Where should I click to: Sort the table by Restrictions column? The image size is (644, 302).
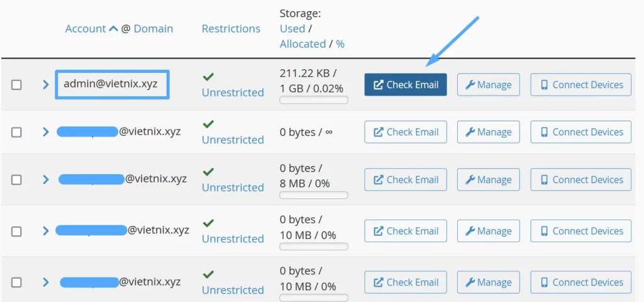point(231,29)
